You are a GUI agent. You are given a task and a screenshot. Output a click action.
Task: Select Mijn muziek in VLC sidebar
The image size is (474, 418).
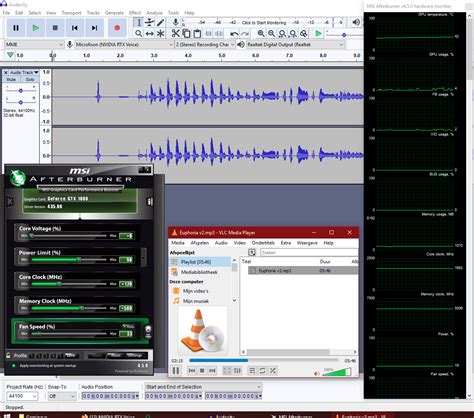(196, 301)
